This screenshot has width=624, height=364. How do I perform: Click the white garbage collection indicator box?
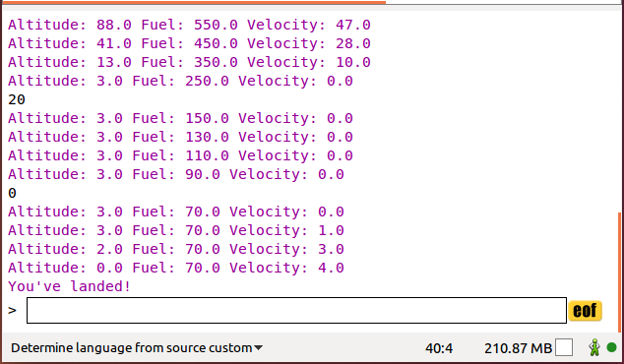click(x=564, y=347)
